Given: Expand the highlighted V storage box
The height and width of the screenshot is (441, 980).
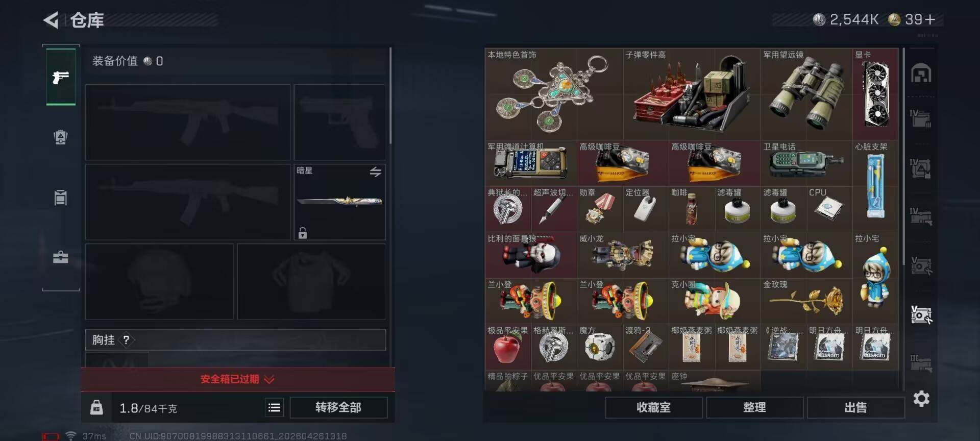Looking at the screenshot, I should click(x=921, y=315).
